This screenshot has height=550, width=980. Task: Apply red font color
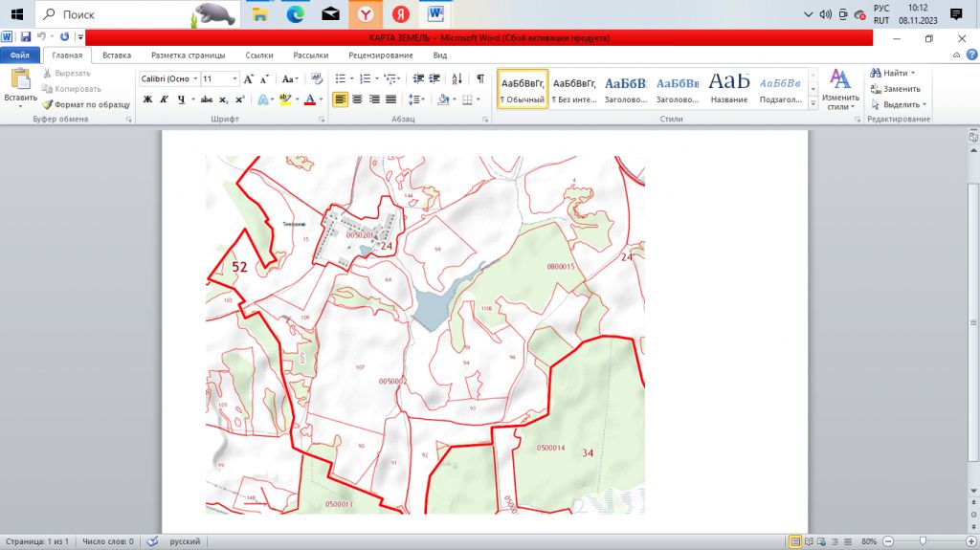[309, 99]
